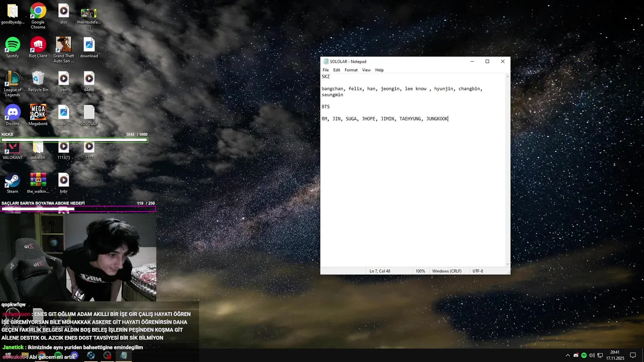The width and height of the screenshot is (644, 362).
Task: Place cursor on the word seungmin
Action: tap(333, 95)
